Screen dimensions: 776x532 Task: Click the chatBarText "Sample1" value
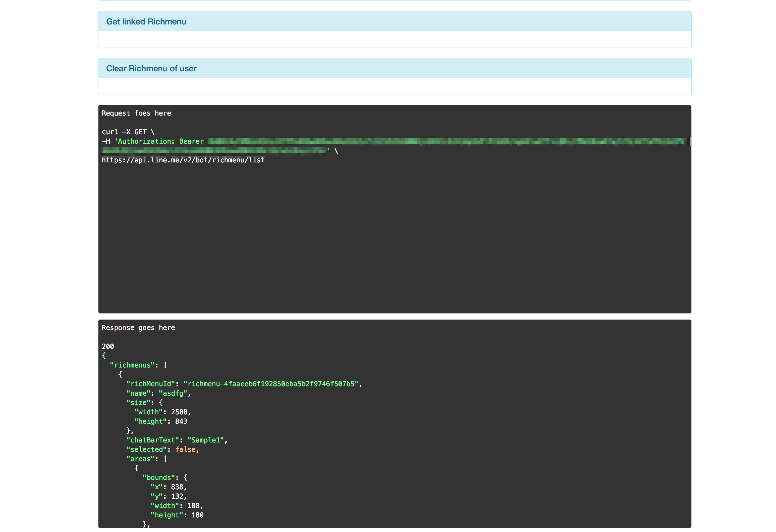pyautogui.click(x=205, y=440)
